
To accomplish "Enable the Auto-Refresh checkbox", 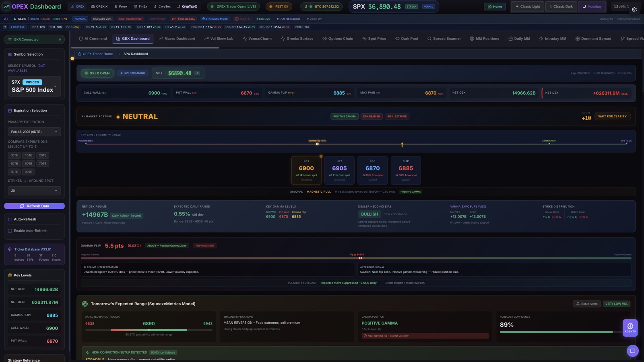I will click(10, 230).
